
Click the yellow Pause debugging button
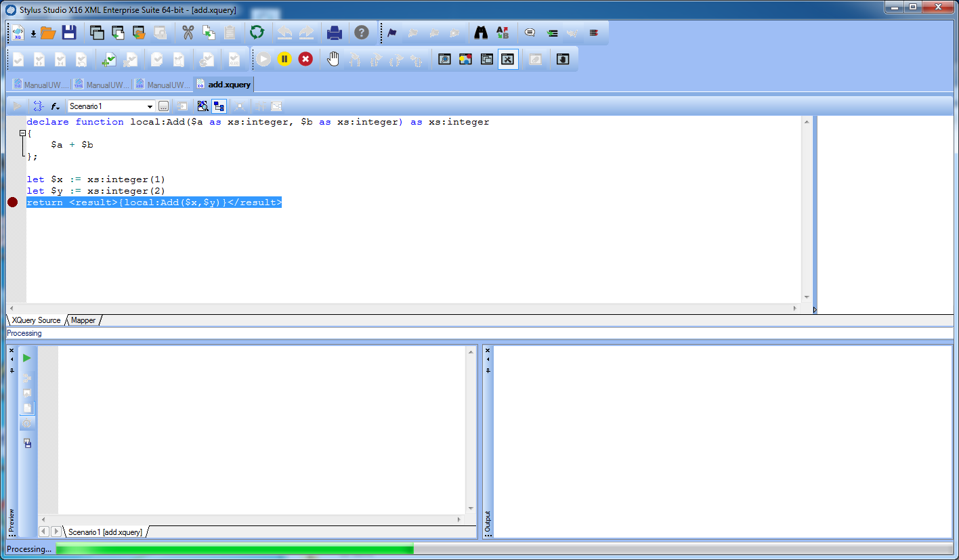pyautogui.click(x=284, y=60)
